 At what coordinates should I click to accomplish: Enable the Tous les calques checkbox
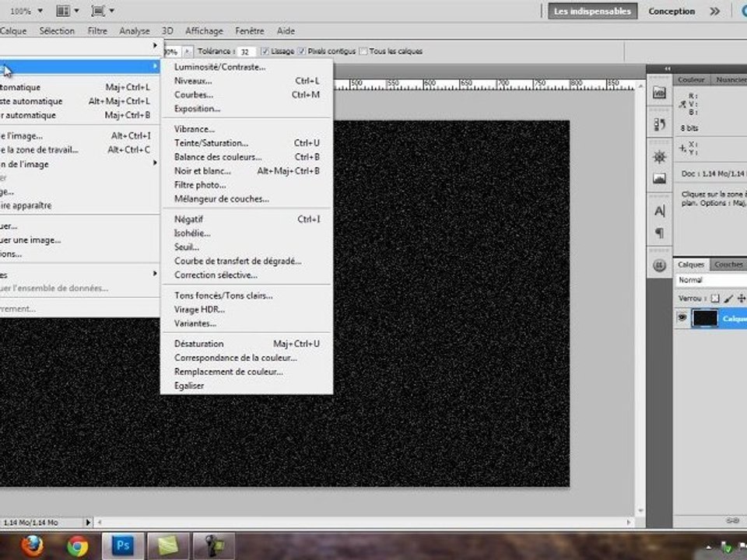point(363,51)
